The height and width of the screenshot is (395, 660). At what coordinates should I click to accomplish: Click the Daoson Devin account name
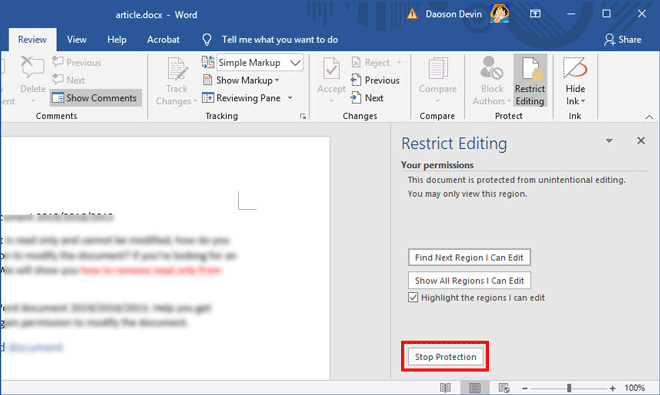[x=453, y=14]
